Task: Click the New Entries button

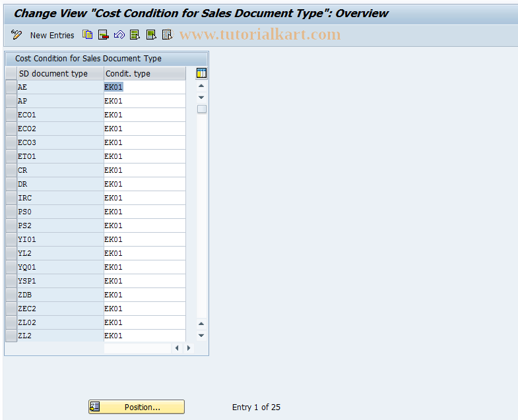Action: tap(52, 36)
